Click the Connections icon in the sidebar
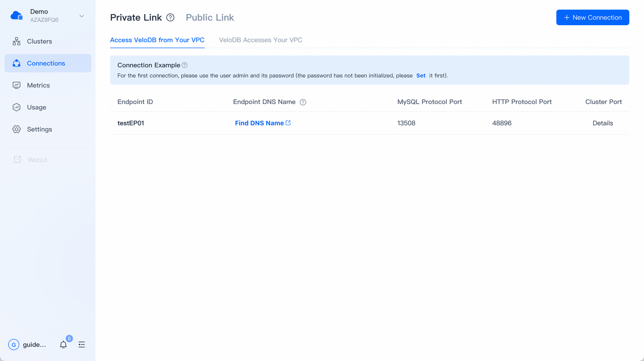The height and width of the screenshot is (361, 644). [16, 63]
